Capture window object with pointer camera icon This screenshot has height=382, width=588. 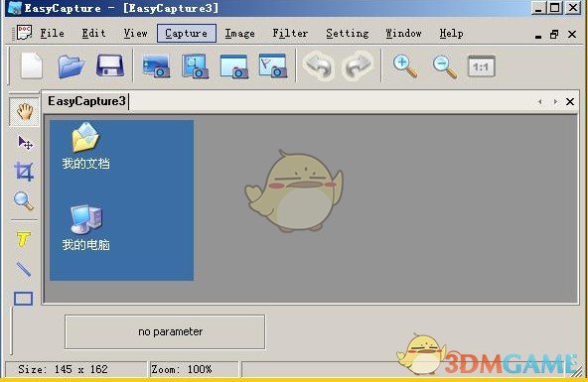(273, 65)
